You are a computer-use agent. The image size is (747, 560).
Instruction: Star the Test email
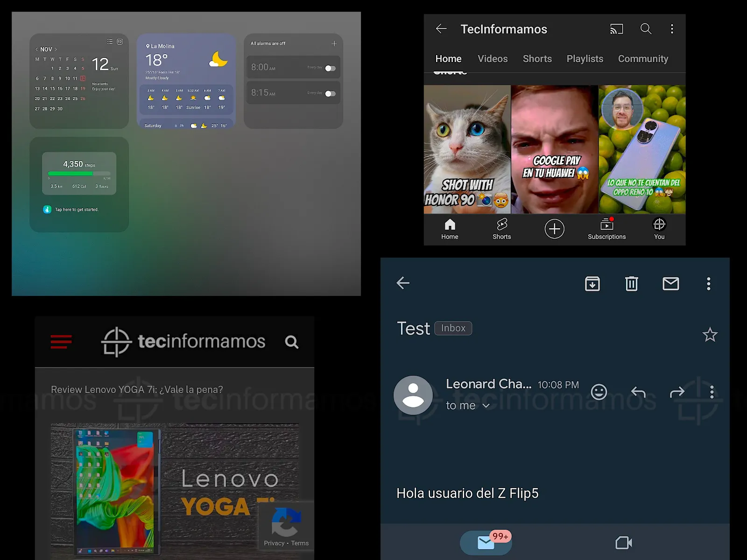pyautogui.click(x=710, y=335)
